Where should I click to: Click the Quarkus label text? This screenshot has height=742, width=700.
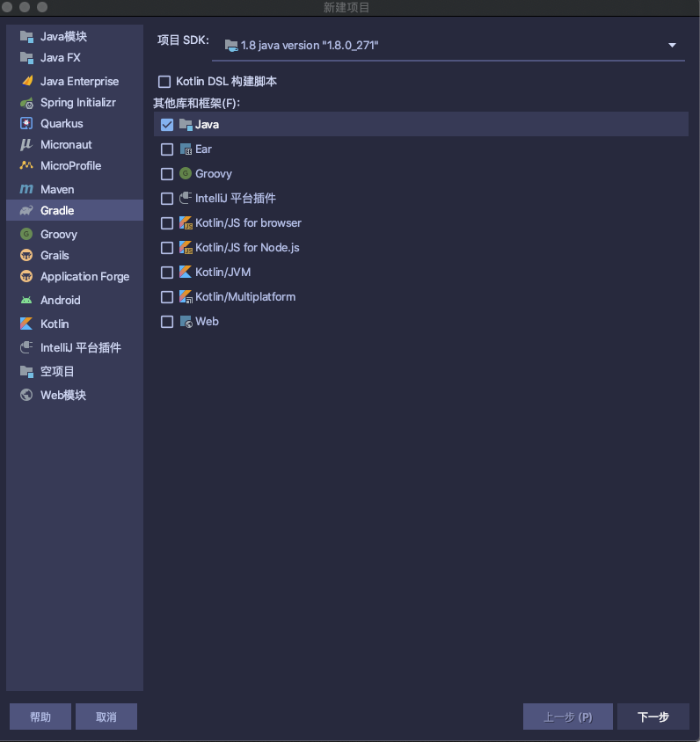[x=62, y=123]
